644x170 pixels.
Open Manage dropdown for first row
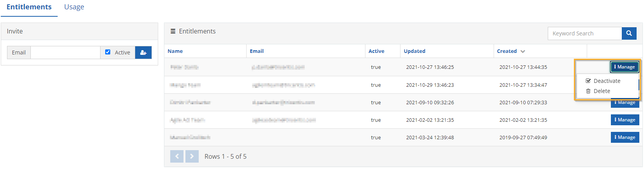tap(625, 67)
